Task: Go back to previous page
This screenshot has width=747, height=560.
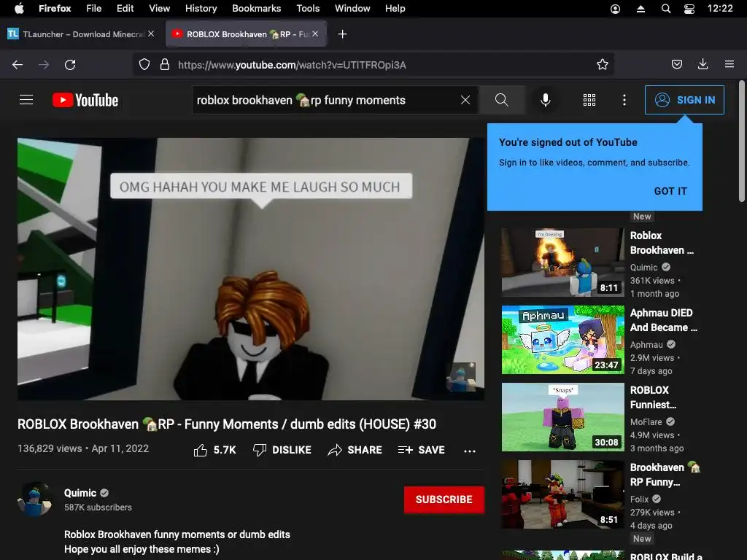Action: (18, 65)
